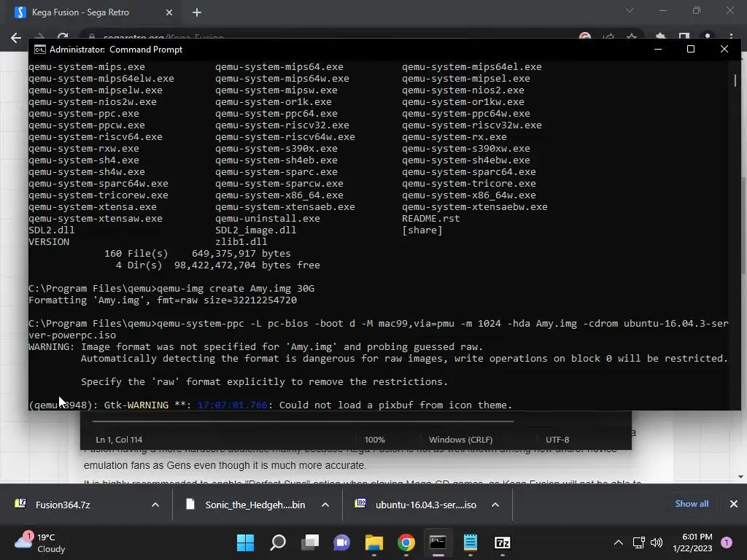Click qemu-system-ppc.exe in directory listing
The height and width of the screenshot is (560, 747).
[x=84, y=114]
